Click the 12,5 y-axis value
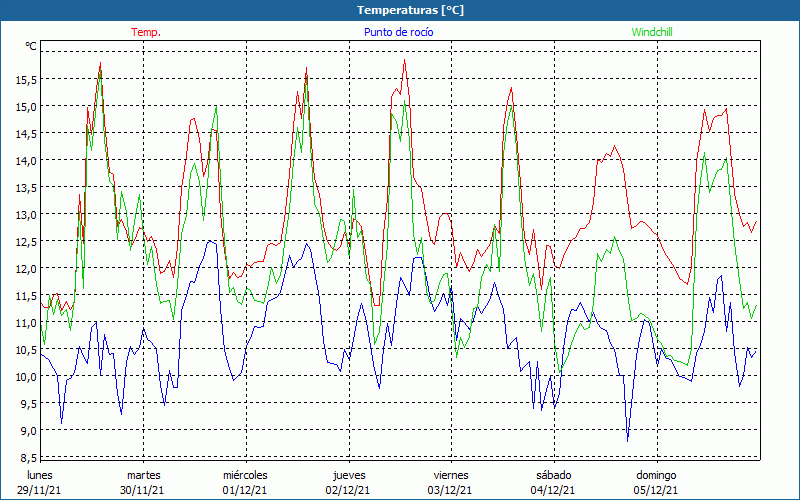This screenshot has width=800, height=500. tap(27, 241)
